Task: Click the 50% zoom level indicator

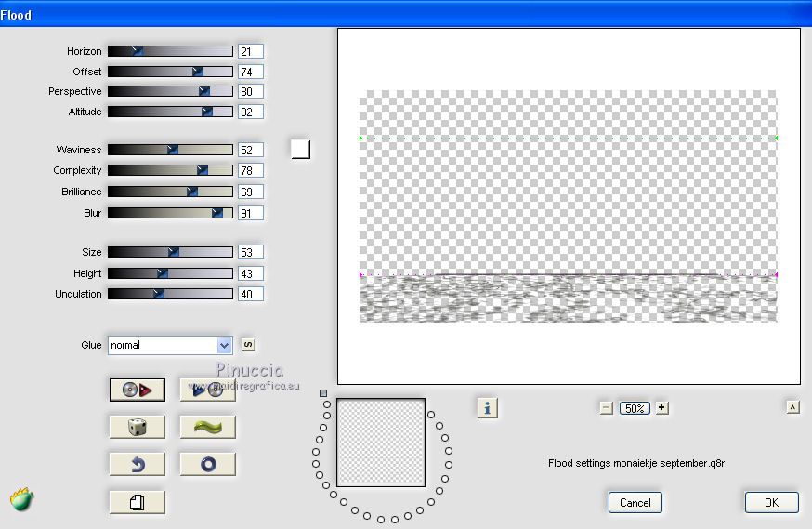Action: (x=635, y=408)
